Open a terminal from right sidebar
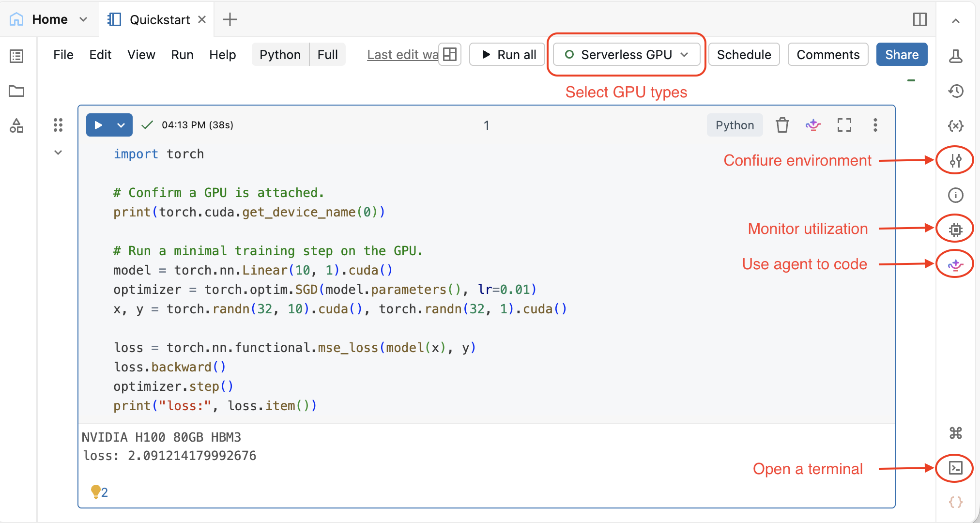980x523 pixels. (x=956, y=468)
